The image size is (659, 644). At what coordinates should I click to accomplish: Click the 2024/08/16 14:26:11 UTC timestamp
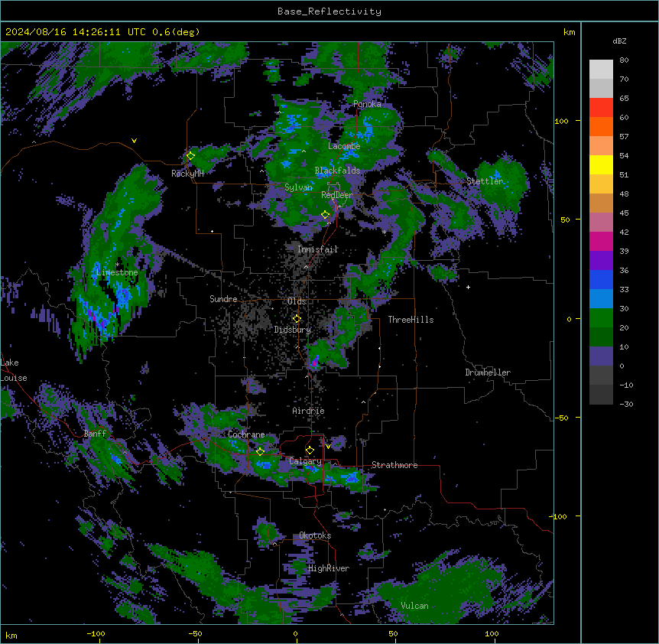[x=76, y=32]
